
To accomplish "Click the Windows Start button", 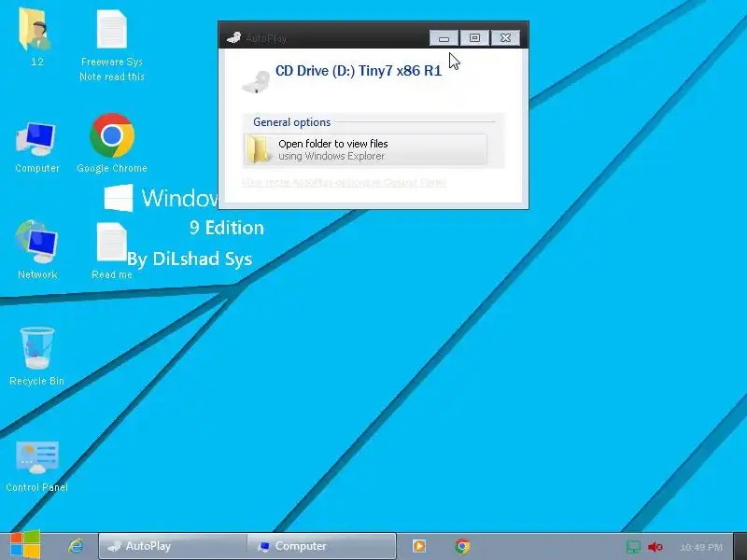I will [x=25, y=545].
